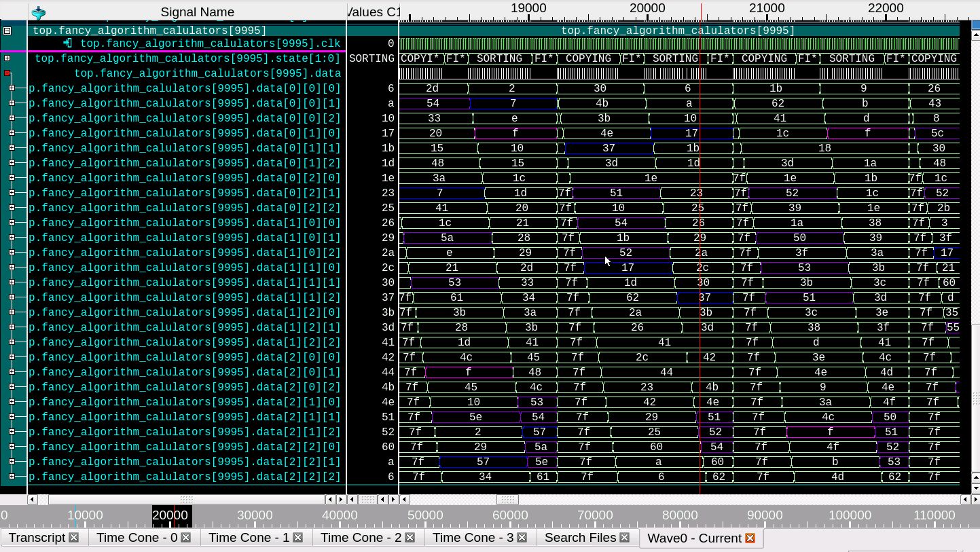Select the data[1][0][2] signal row
Viewport: 980px width, 552px height.
(183, 253)
